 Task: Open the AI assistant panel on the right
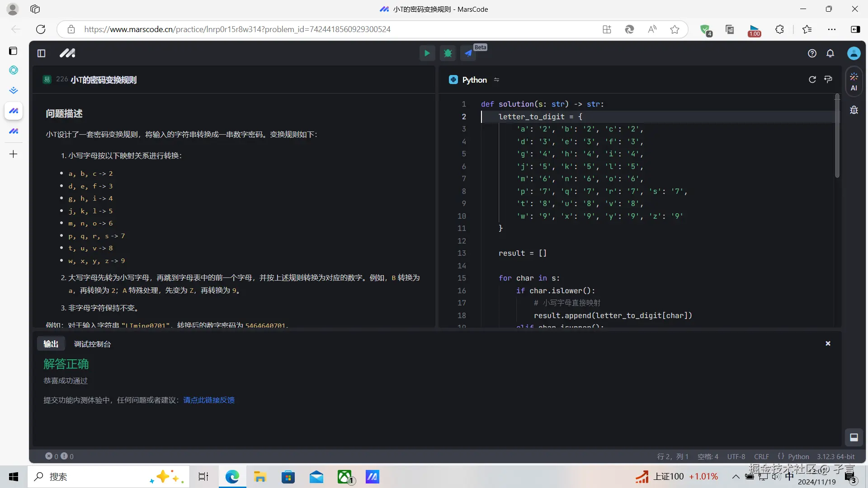854,81
